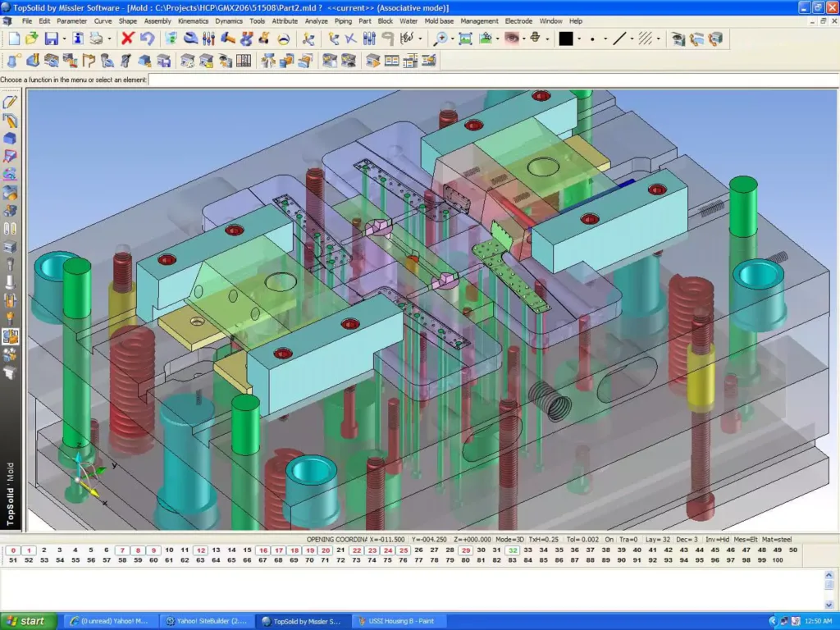Click the blue Undo arrow icon
Viewport: 840px width, 630px height.
tap(147, 39)
